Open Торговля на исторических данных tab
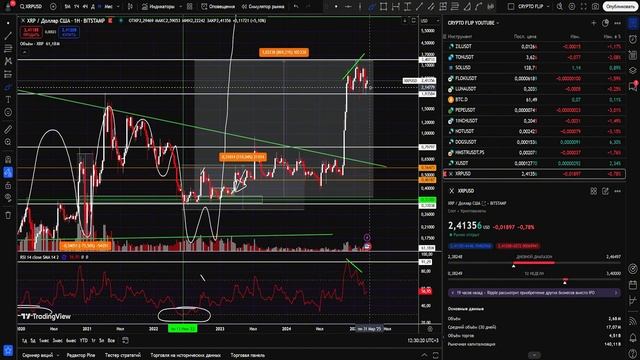The width and height of the screenshot is (640, 360). (185, 355)
